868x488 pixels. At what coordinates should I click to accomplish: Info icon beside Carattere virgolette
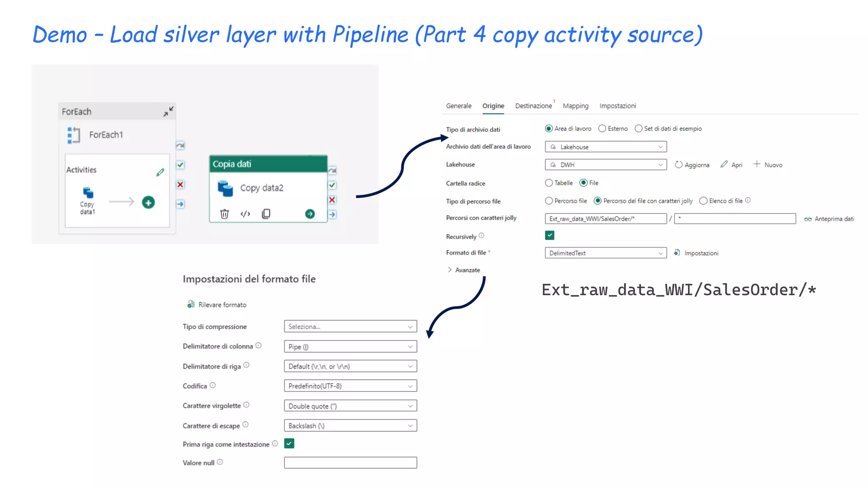pos(246,405)
